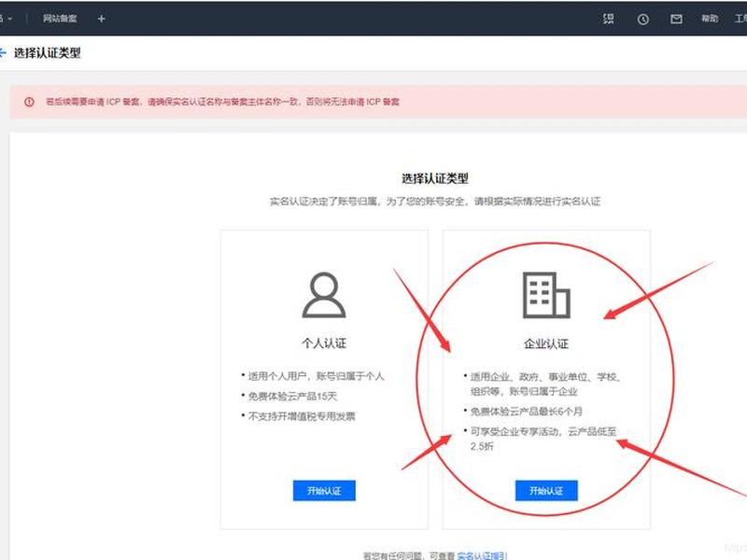Screen dimensions: 747x560
Task: Click 开始认证 under 个人认证
Action: point(324,491)
